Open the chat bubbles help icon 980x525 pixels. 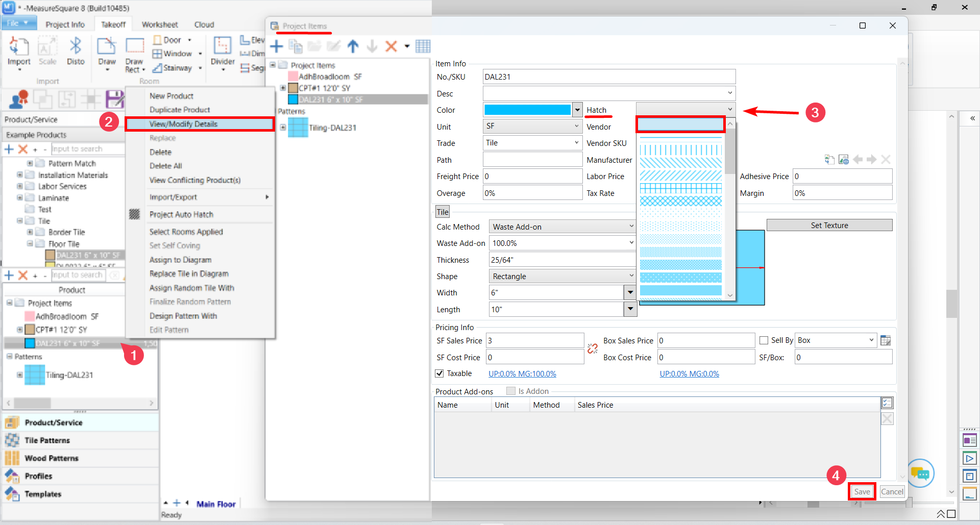pyautogui.click(x=920, y=473)
